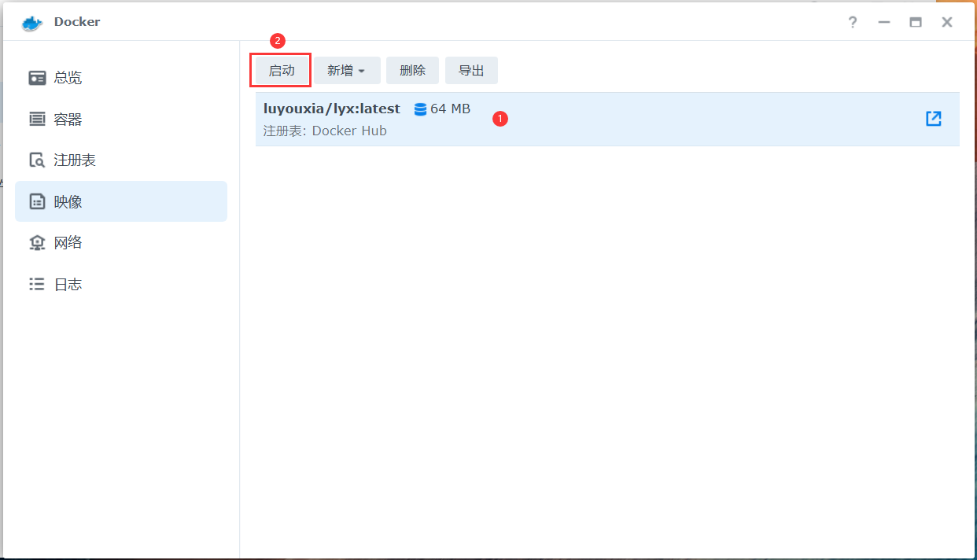Click the 总览 overview sidebar icon
The height and width of the screenshot is (560, 977).
coord(37,78)
